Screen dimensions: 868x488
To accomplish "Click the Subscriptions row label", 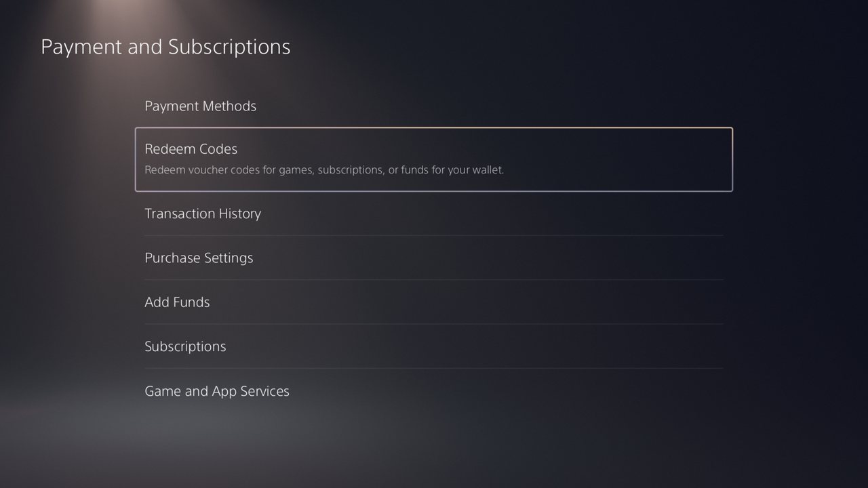I will [185, 346].
